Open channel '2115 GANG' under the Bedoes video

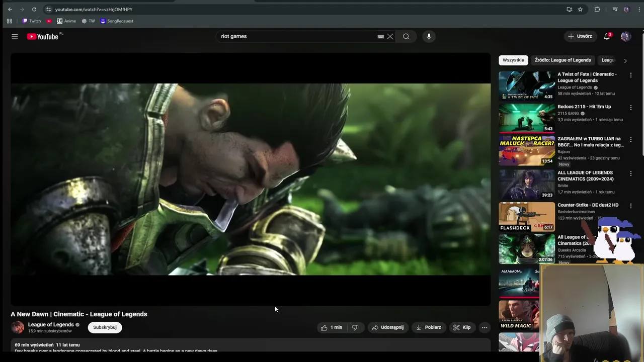569,113
